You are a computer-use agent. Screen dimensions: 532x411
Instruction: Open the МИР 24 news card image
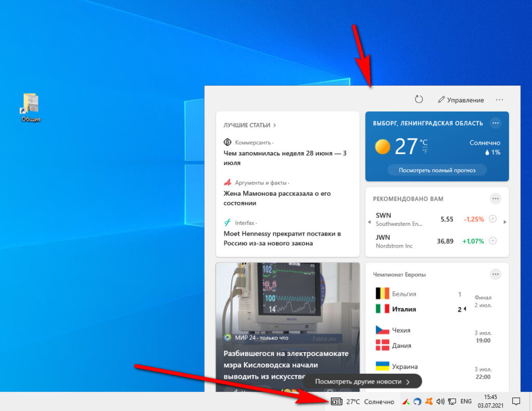pyautogui.click(x=288, y=298)
